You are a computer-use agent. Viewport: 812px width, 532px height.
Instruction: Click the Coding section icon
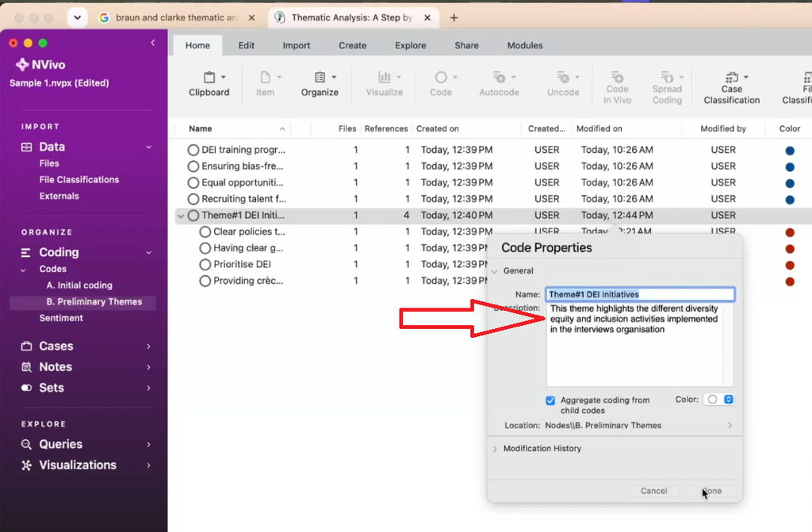coord(26,253)
